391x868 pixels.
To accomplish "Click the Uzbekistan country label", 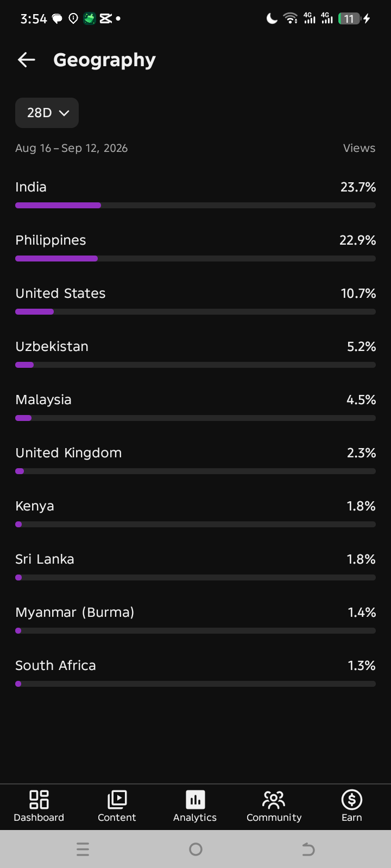I will (x=52, y=346).
